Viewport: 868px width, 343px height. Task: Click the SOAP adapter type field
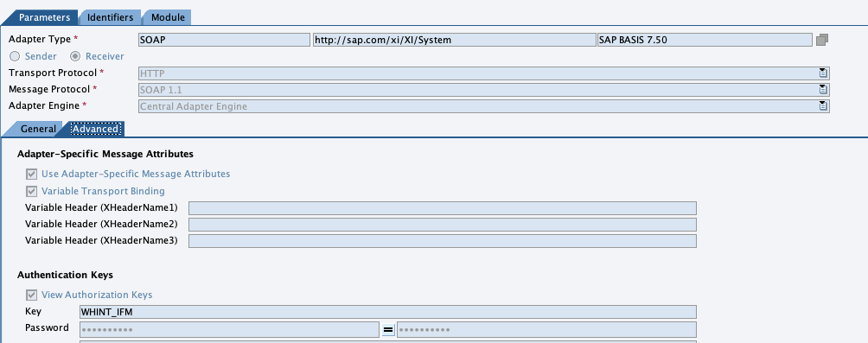[224, 40]
